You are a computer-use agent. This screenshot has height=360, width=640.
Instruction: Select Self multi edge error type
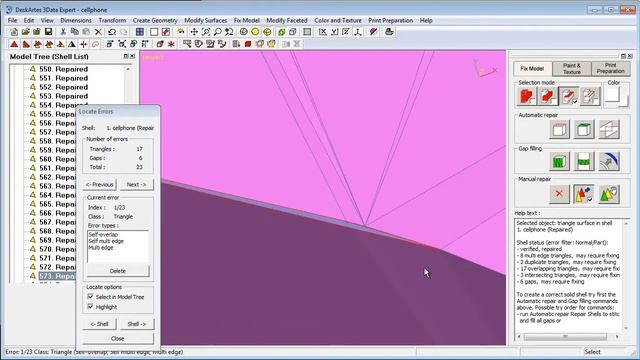(x=106, y=241)
